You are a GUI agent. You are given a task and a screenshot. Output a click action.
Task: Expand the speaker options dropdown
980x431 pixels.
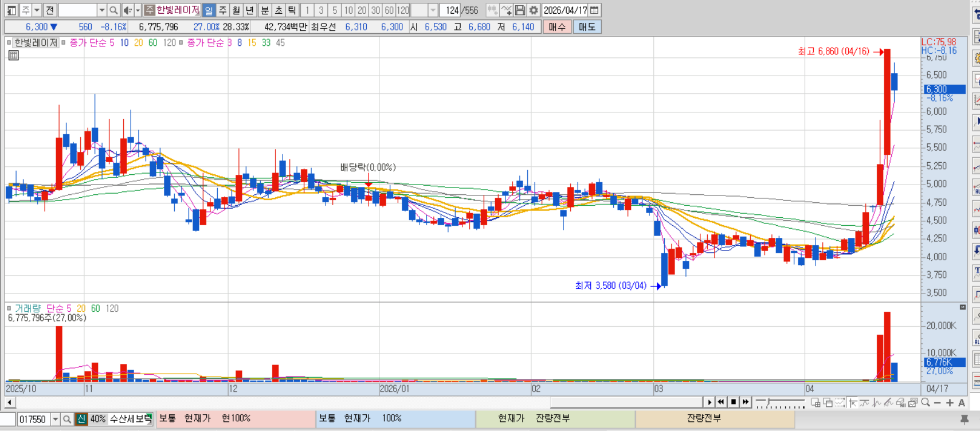(x=138, y=10)
